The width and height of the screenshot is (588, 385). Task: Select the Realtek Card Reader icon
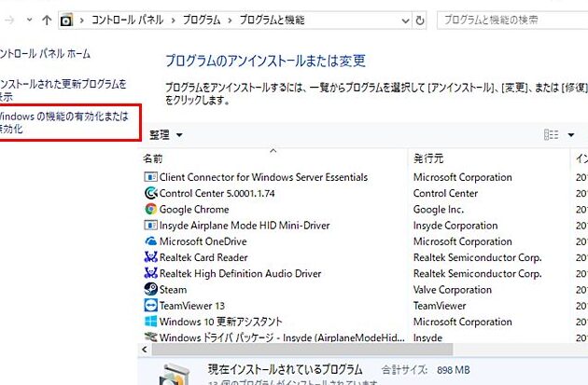click(x=151, y=257)
